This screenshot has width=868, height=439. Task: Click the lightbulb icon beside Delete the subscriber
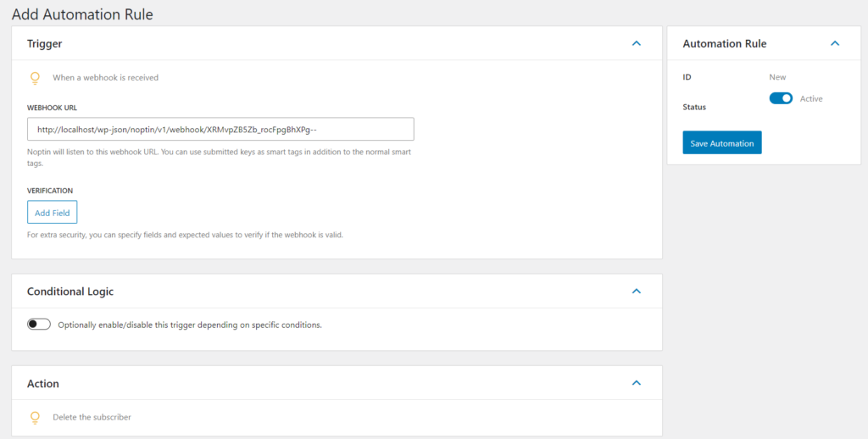35,418
